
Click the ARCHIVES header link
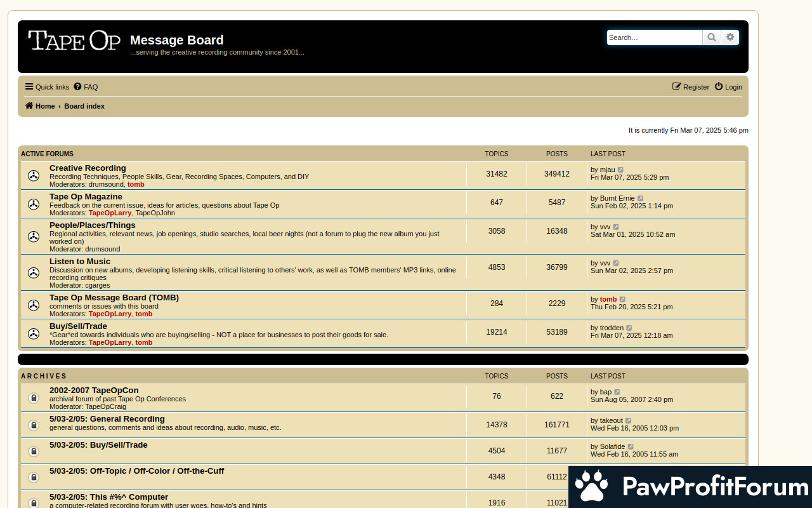(x=44, y=377)
